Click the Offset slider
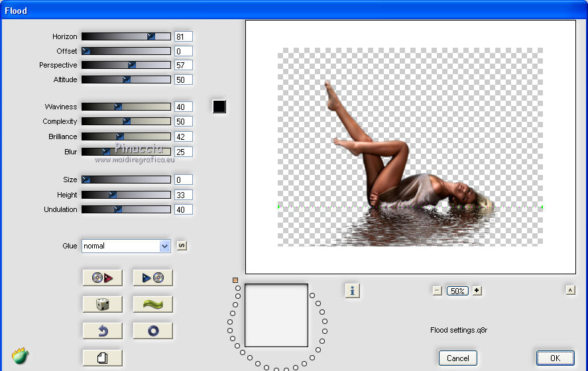Image resolution: width=588 pixels, height=371 pixels. point(126,51)
